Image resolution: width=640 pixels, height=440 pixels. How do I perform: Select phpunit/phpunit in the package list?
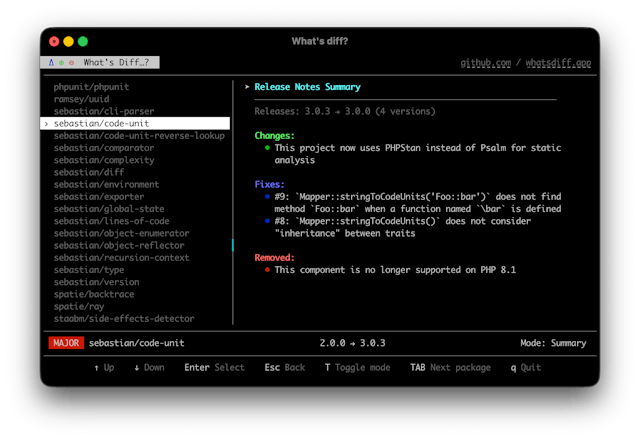coord(93,87)
